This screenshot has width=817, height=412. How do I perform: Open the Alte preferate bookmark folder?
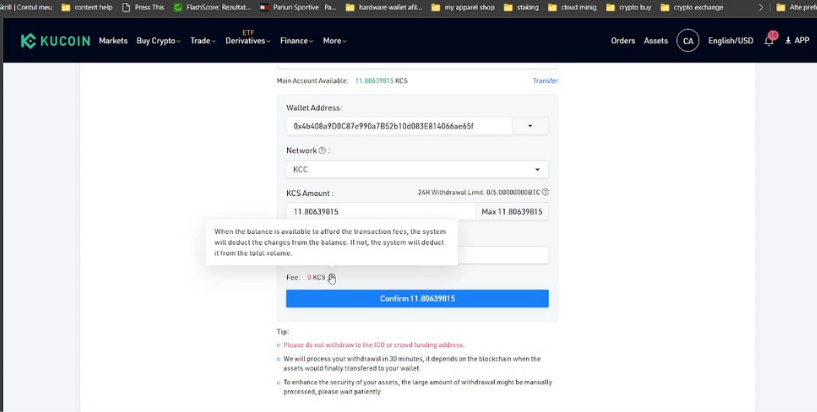796,7
